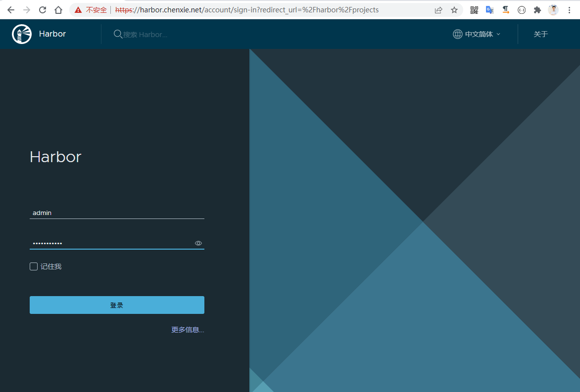Click the 登录 login button
The height and width of the screenshot is (392, 580).
(117, 305)
